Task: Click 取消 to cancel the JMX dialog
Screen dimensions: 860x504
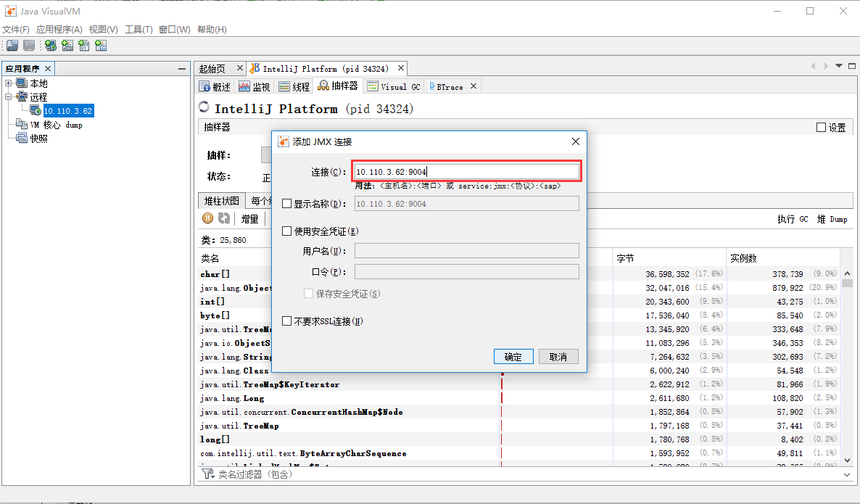Action: click(558, 357)
